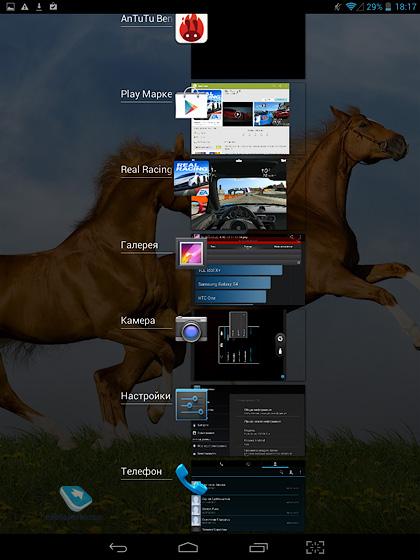
Task: Tap the Wi-Fi status icon
Action: 351,6
